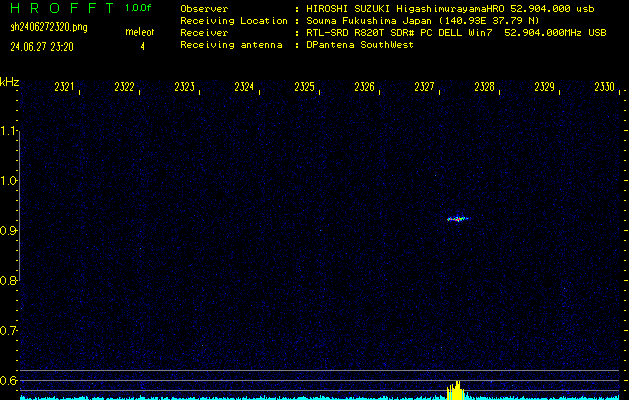Click the 2327 time marker
This screenshot has width=629, height=400.
point(424,88)
